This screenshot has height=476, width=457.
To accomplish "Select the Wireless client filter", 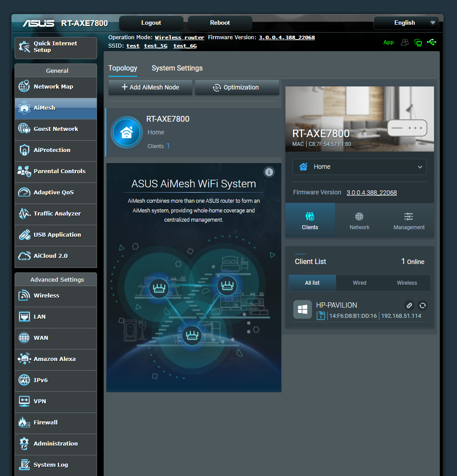I will [x=407, y=283].
